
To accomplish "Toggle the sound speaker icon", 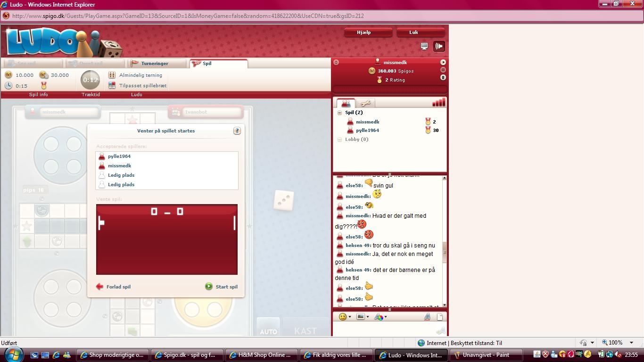I will [x=439, y=46].
